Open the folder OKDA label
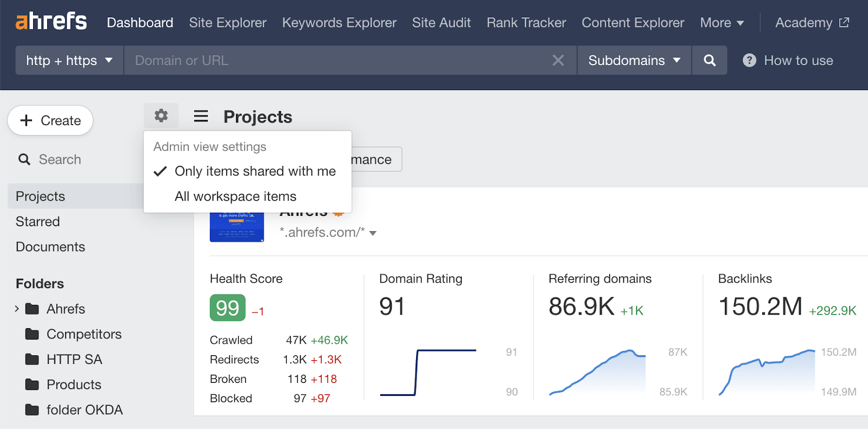This screenshot has width=868, height=429. [x=85, y=409]
